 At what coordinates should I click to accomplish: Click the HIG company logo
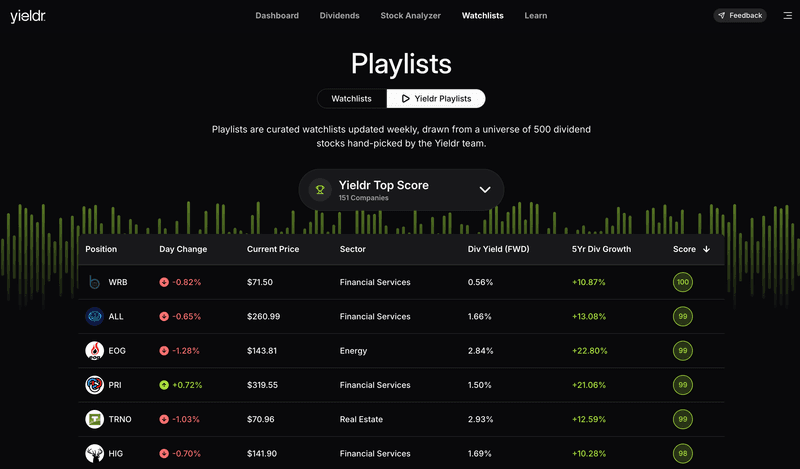coord(94,453)
